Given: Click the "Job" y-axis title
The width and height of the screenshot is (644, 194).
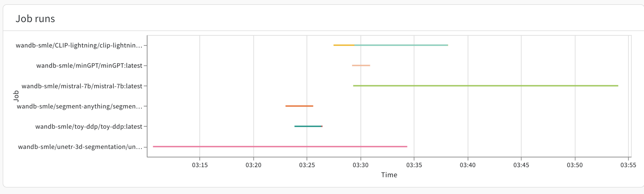Looking at the screenshot, I should tap(16, 96).
